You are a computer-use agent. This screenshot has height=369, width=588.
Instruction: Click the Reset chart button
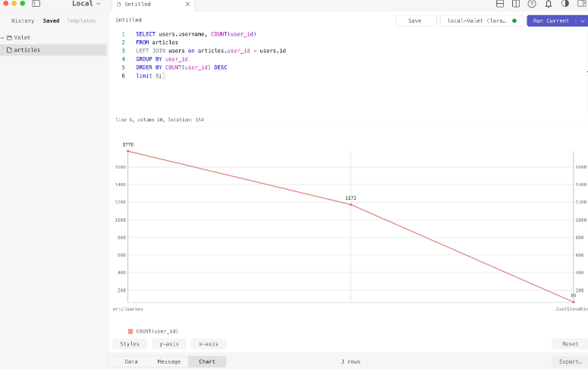pos(570,344)
